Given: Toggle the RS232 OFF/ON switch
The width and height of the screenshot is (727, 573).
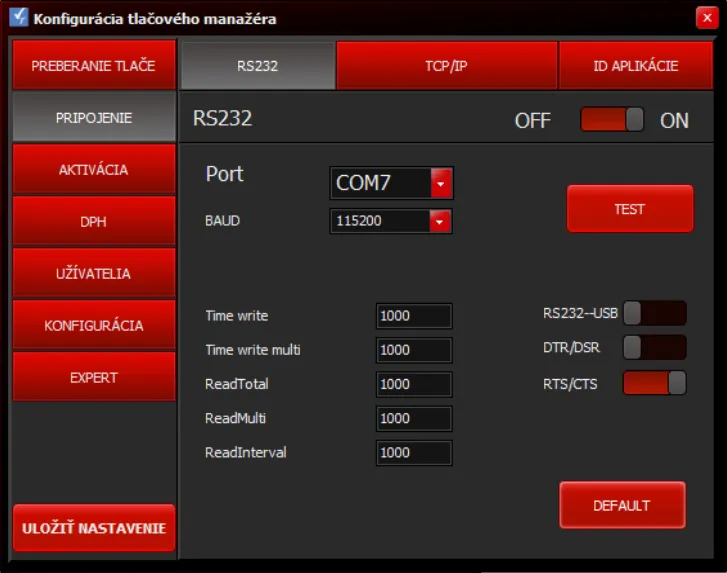Looking at the screenshot, I should pyautogui.click(x=612, y=120).
